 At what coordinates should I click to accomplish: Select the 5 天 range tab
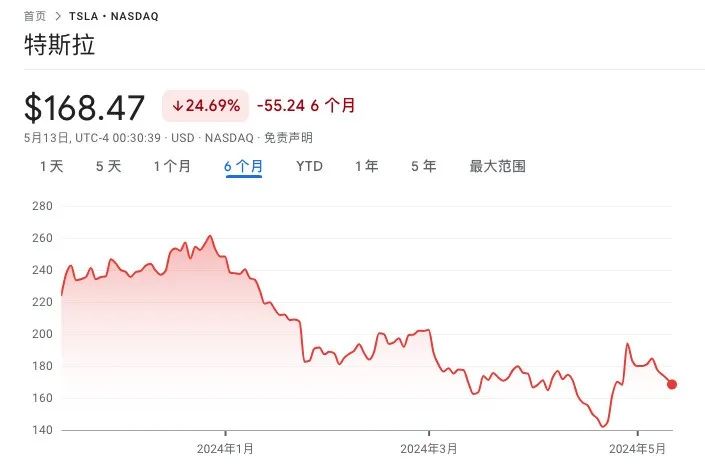108,166
